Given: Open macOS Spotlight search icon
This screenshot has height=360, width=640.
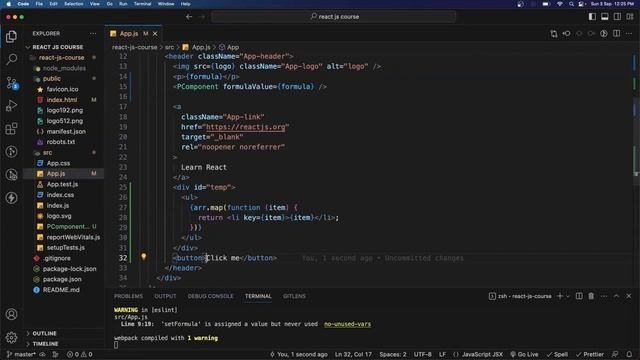Looking at the screenshot, I should click(571, 4).
